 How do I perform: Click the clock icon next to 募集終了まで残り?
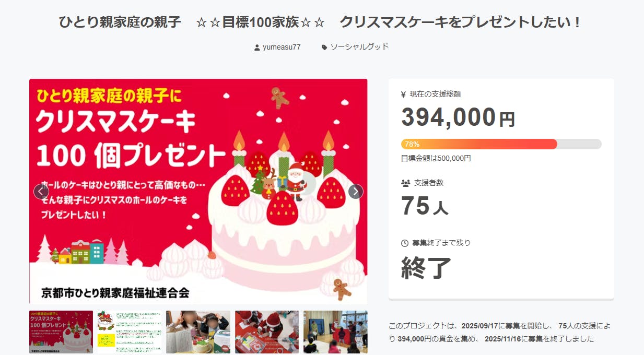[x=405, y=243]
